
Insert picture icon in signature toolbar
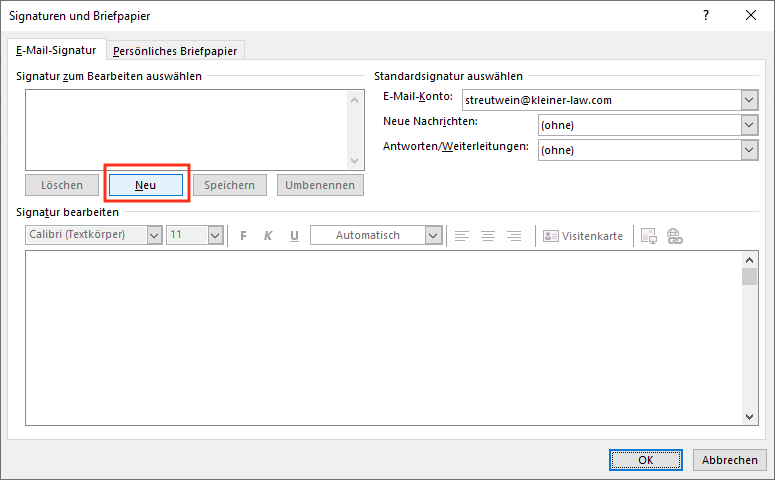click(648, 236)
